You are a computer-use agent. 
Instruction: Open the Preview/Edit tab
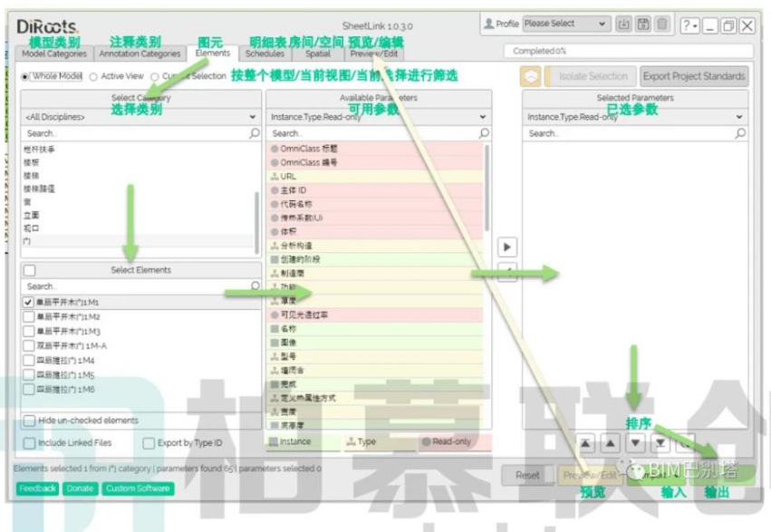(374, 53)
